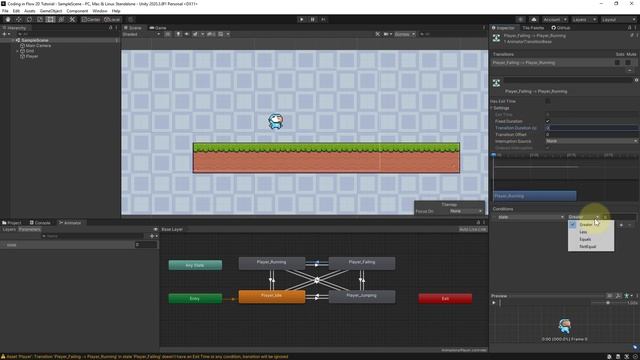Viewport: 640px width, 360px height.
Task: Toggle scene audio icon
Action: 187,34
